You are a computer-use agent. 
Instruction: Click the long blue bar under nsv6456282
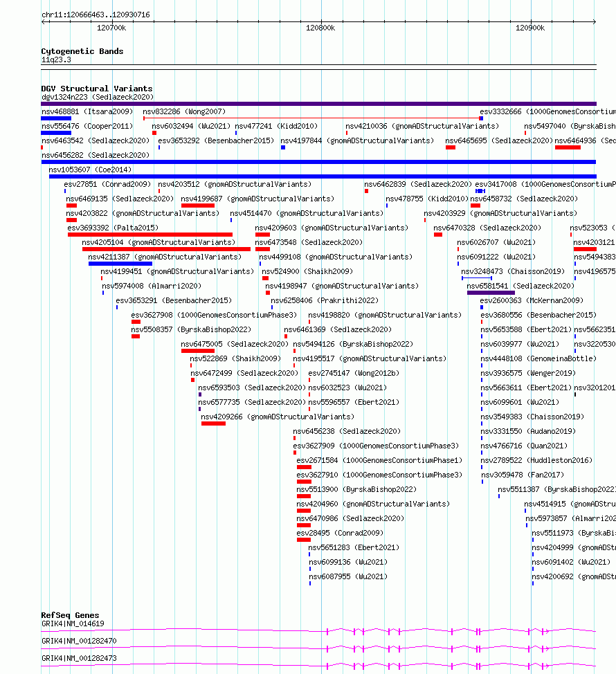coord(318,162)
